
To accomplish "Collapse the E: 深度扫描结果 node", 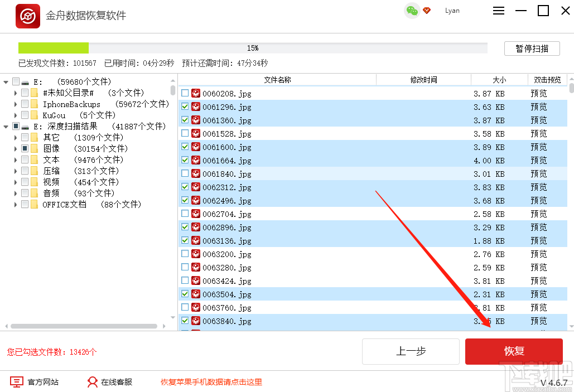I will click(x=6, y=127).
